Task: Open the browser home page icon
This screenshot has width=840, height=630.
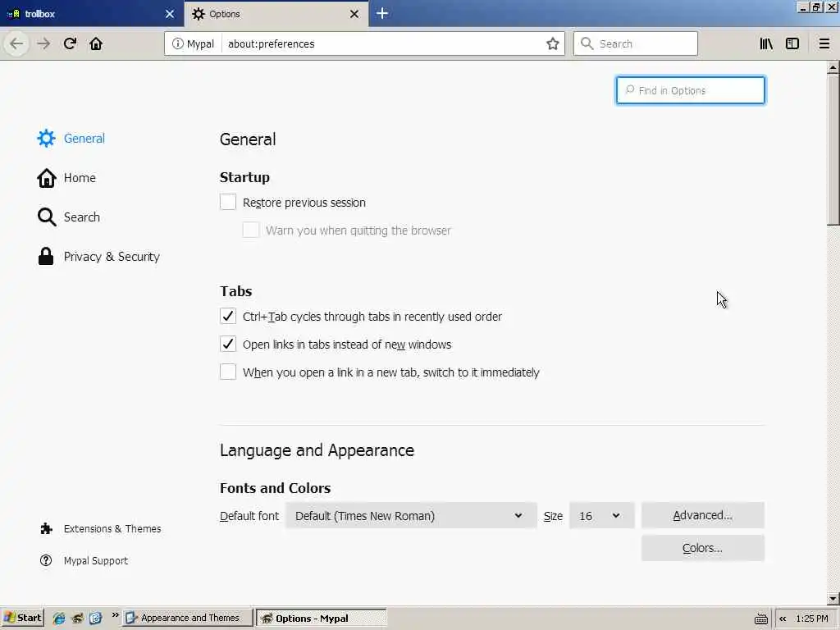Action: coord(96,43)
